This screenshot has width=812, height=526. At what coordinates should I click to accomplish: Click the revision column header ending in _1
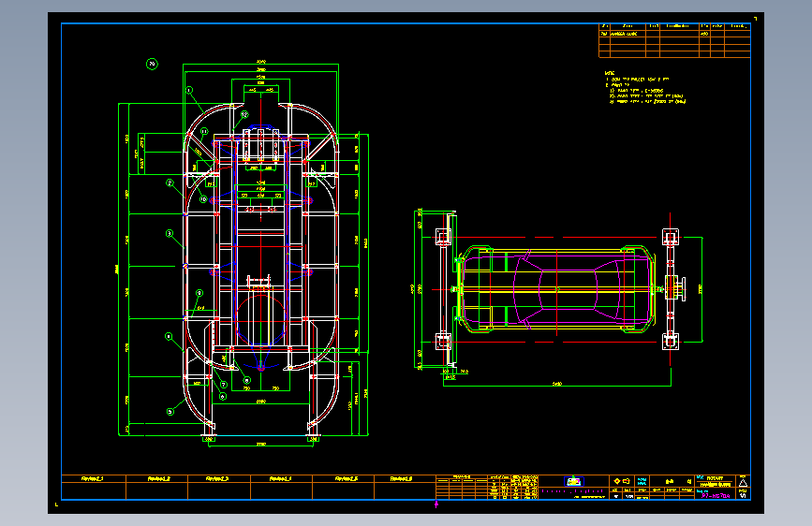pos(92,478)
